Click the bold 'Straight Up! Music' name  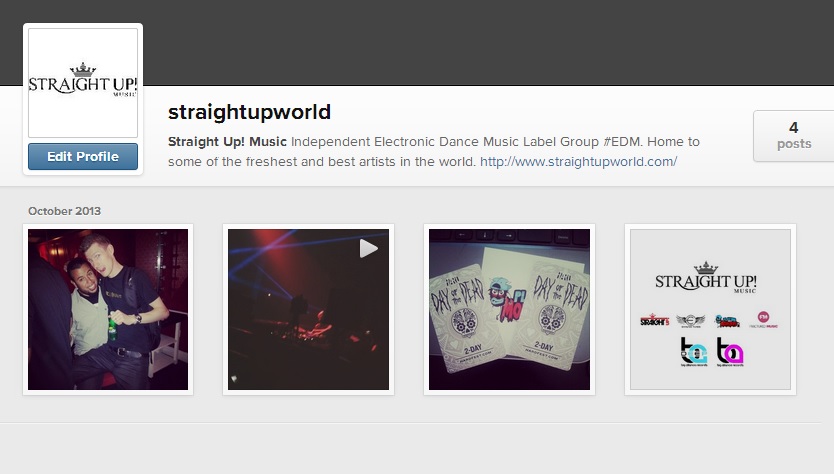click(x=227, y=142)
